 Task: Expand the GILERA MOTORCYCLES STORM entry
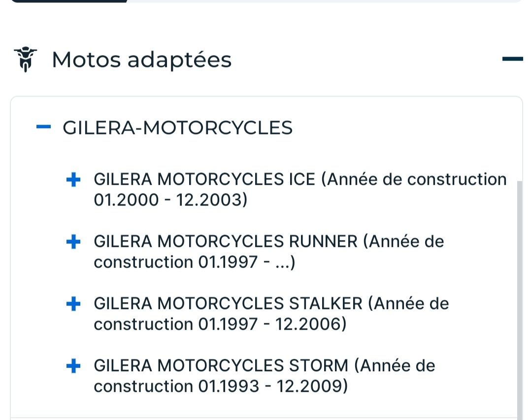pos(73,366)
